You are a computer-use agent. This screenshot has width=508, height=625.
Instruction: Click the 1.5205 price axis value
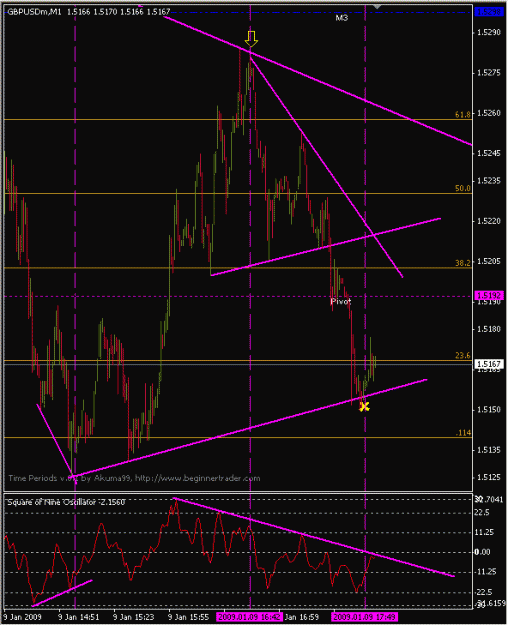[x=489, y=261]
